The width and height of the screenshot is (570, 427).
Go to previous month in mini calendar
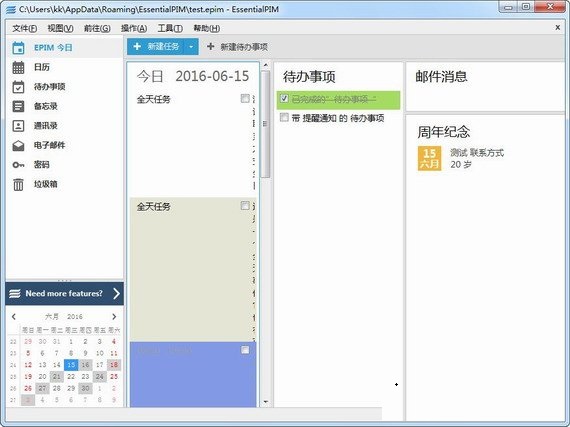coord(14,317)
